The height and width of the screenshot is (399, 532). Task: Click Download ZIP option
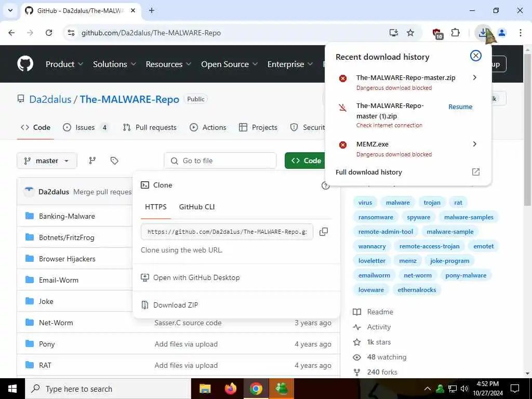point(176,305)
